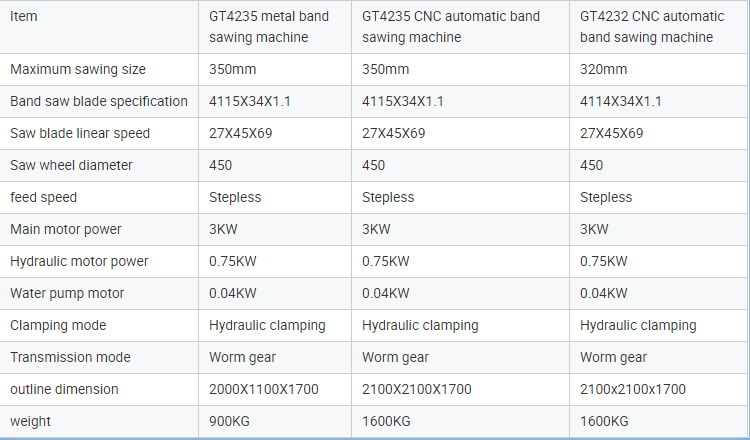This screenshot has height=440, width=750.
Task: Click the "weight" row label
Action: click(x=30, y=422)
